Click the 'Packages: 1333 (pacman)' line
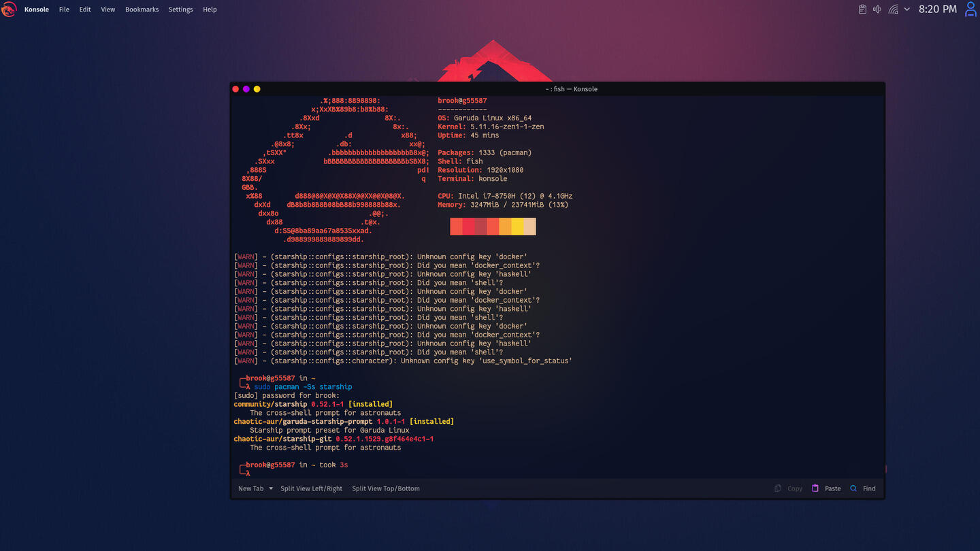 click(485, 152)
